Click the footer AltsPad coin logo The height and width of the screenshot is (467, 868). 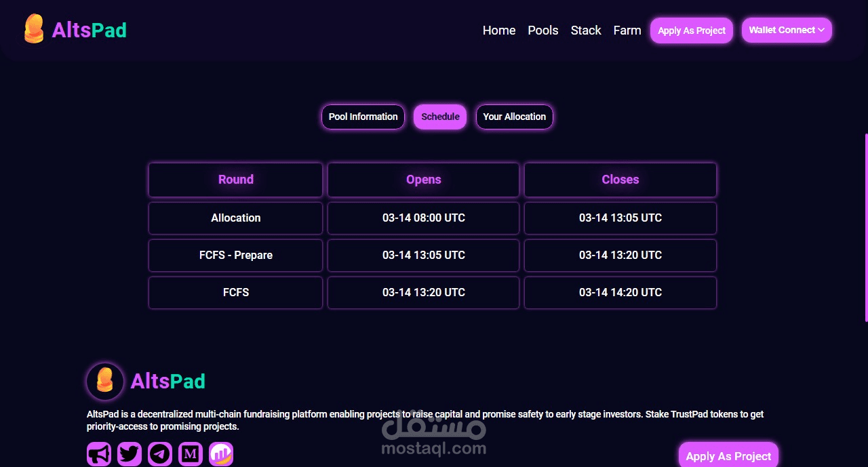coord(105,381)
